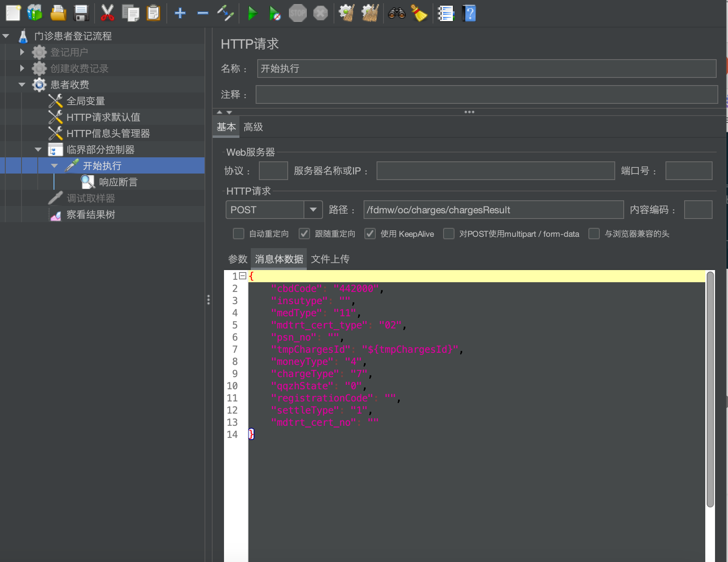Toggle 自动重定向 checkbox
This screenshot has height=562, width=728.
[239, 234]
